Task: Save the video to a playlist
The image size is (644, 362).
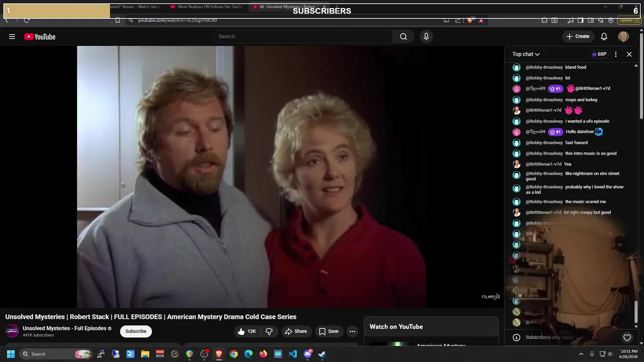Action: point(329,331)
